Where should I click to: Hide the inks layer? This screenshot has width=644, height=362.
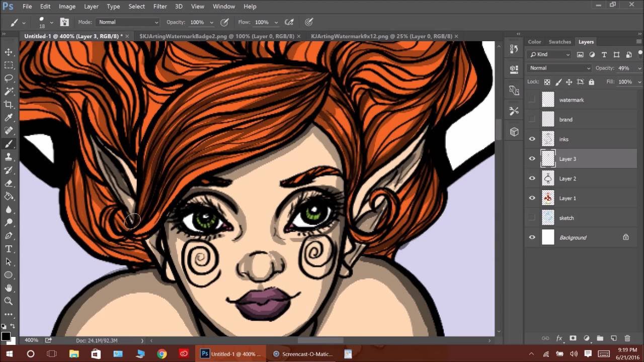click(x=532, y=139)
